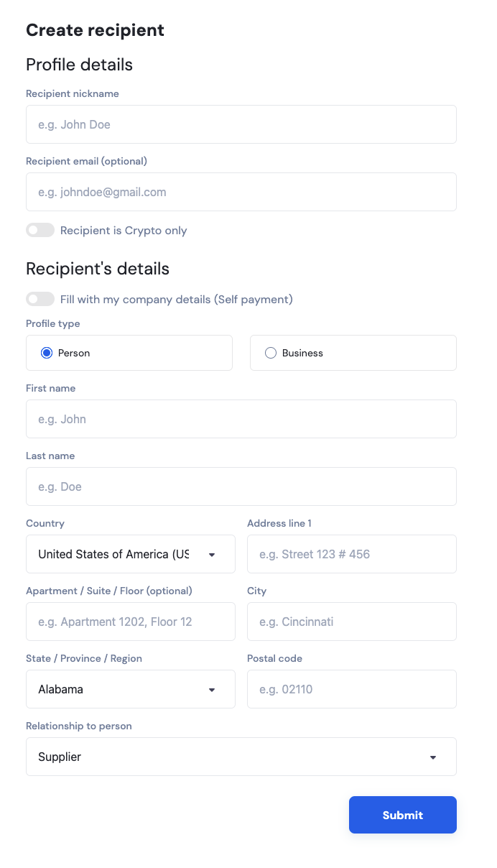The width and height of the screenshot is (497, 868).
Task: Select the City input field
Action: point(352,622)
